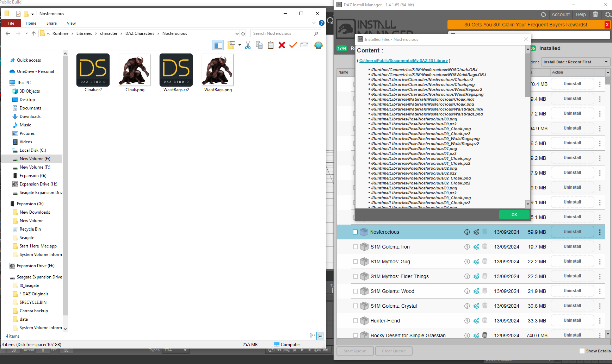The width and height of the screenshot is (612, 364).
Task: Open more options for S1M Golemz: Wood
Action: tap(600, 291)
